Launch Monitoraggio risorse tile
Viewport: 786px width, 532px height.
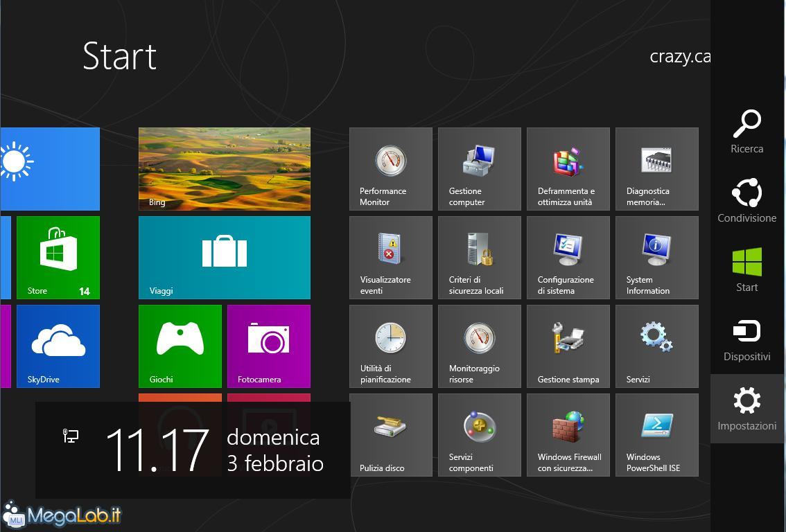tap(479, 346)
